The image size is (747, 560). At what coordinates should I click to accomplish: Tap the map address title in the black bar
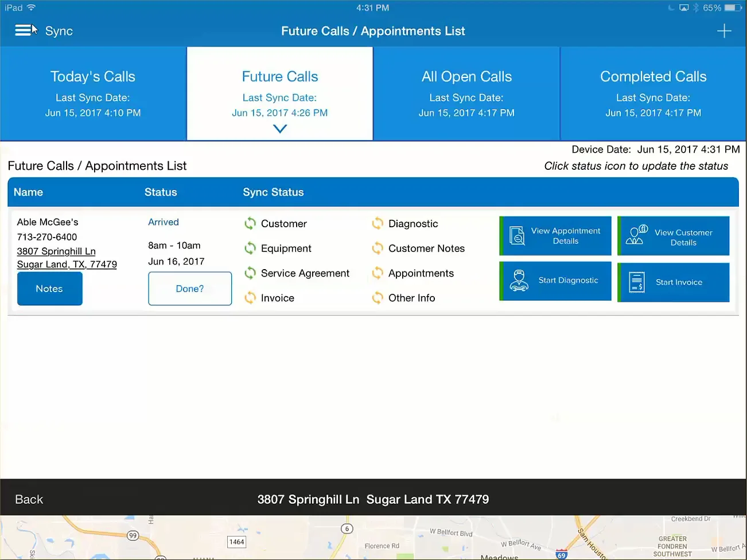373,499
